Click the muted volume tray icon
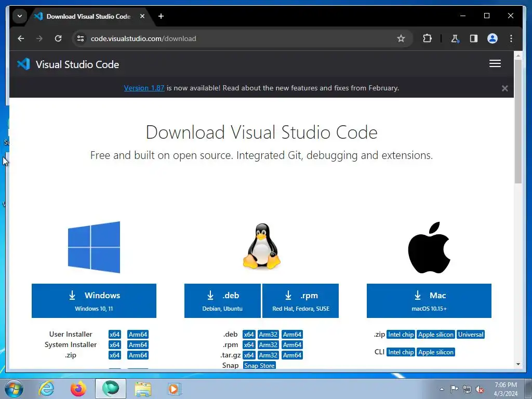The width and height of the screenshot is (532, 399). 480,389
